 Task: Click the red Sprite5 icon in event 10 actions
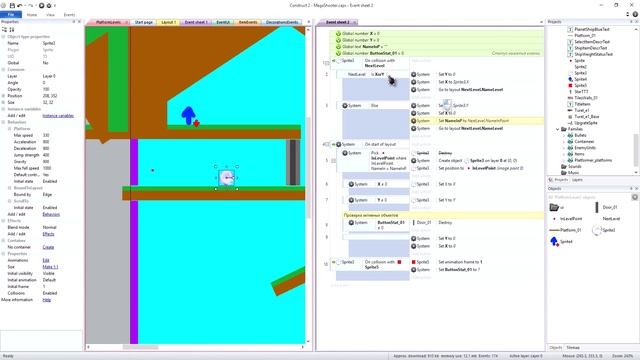click(413, 262)
